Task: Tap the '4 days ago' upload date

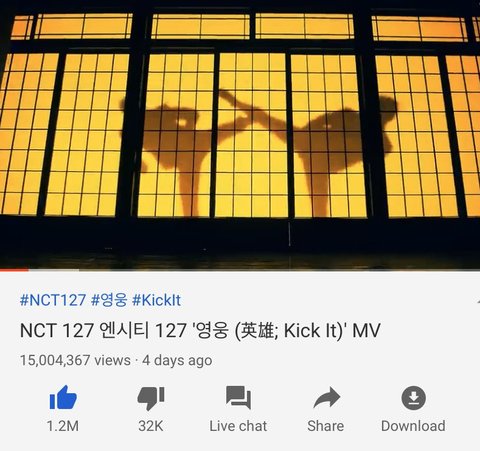Action: click(177, 360)
